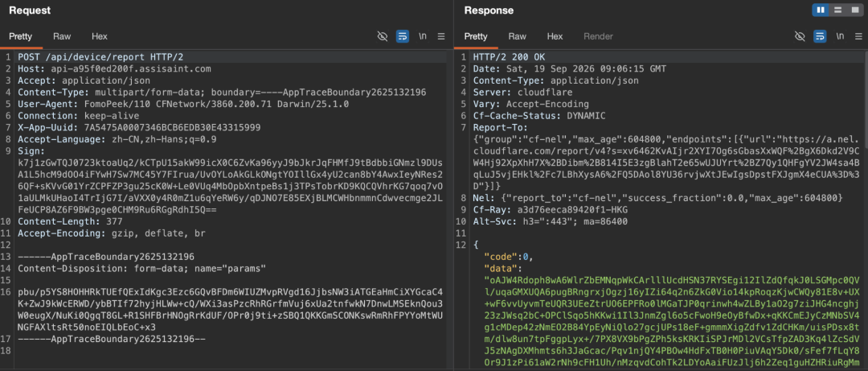Switch Response view to Hex tab

pyautogui.click(x=555, y=36)
